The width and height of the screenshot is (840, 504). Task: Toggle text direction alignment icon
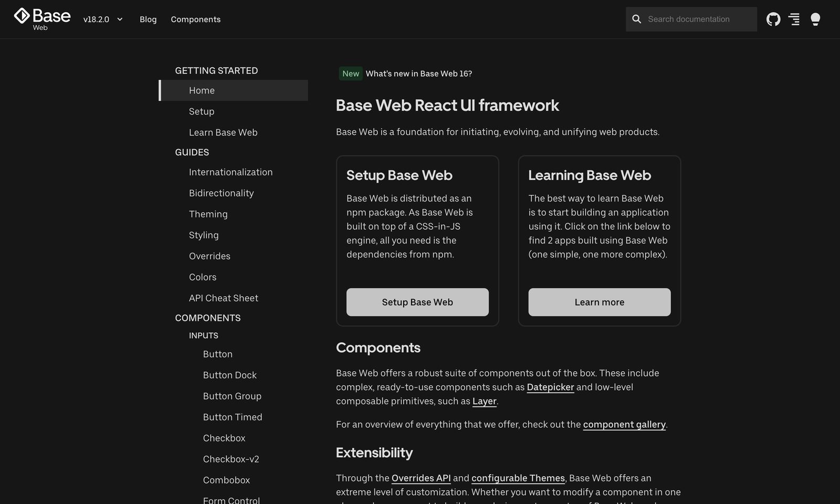[x=794, y=19]
